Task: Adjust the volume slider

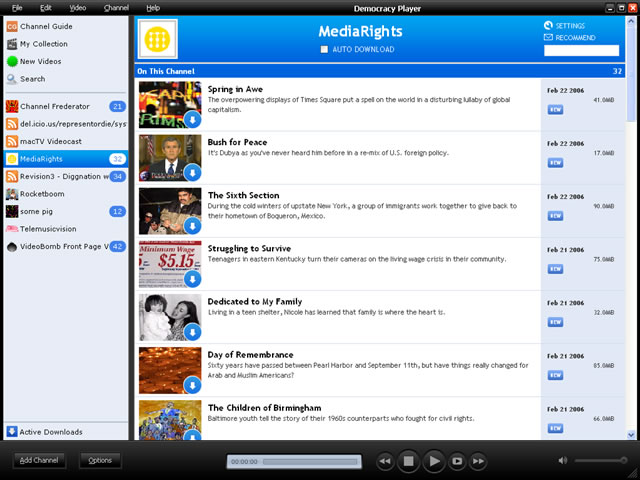Action: (601, 460)
